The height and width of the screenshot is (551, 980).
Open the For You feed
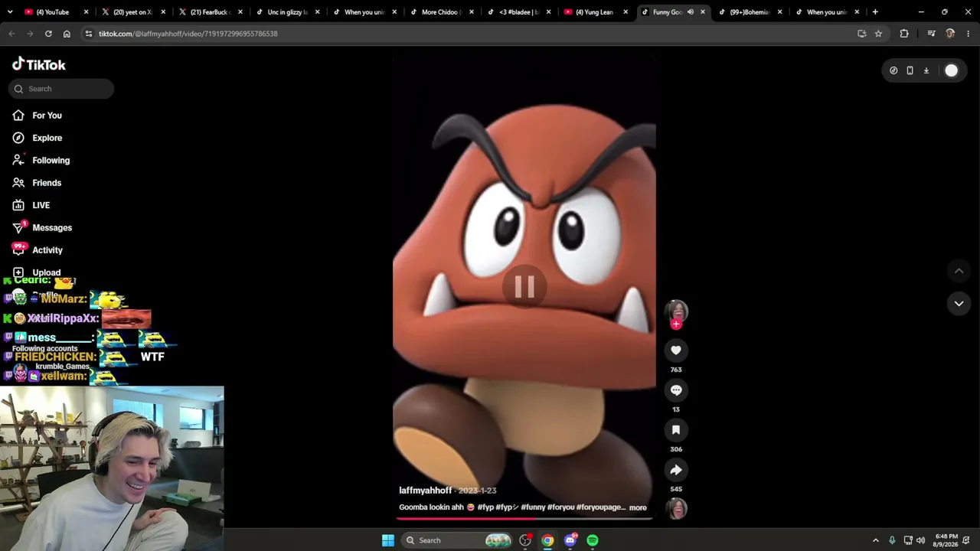click(37, 116)
